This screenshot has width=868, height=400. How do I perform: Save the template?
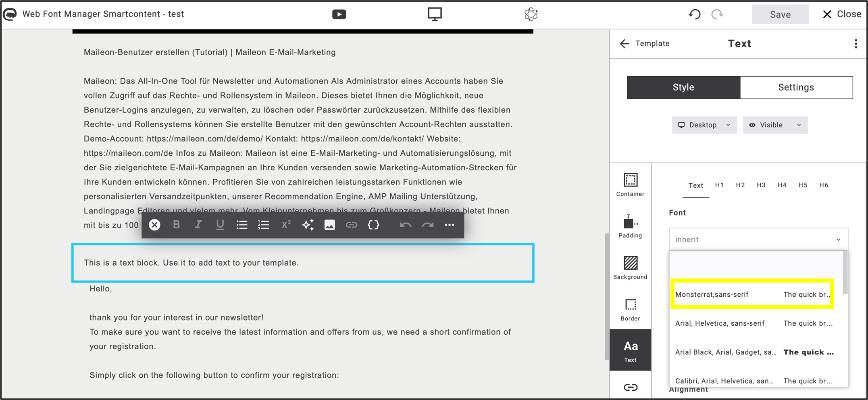tap(780, 15)
